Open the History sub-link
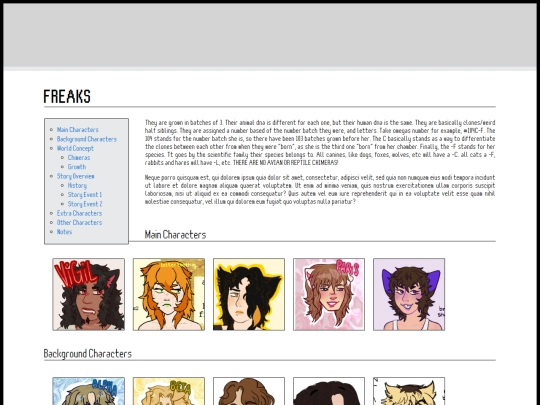This screenshot has height=405, width=540. click(77, 185)
